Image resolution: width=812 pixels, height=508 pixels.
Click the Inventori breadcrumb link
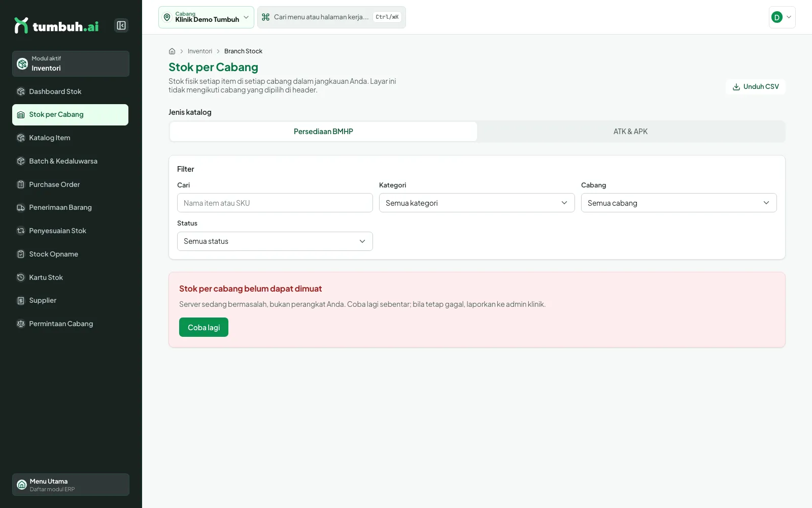[x=200, y=51]
